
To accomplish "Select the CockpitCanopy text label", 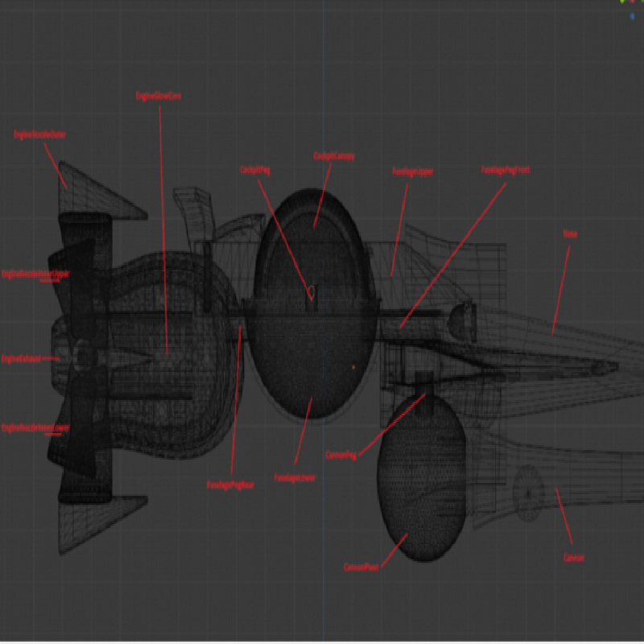I will click(334, 155).
